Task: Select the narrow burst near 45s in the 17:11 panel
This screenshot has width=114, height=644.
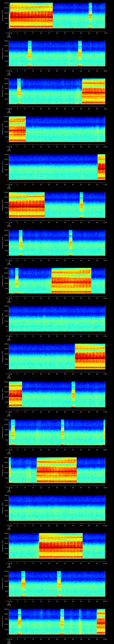Action: (x=81, y=205)
